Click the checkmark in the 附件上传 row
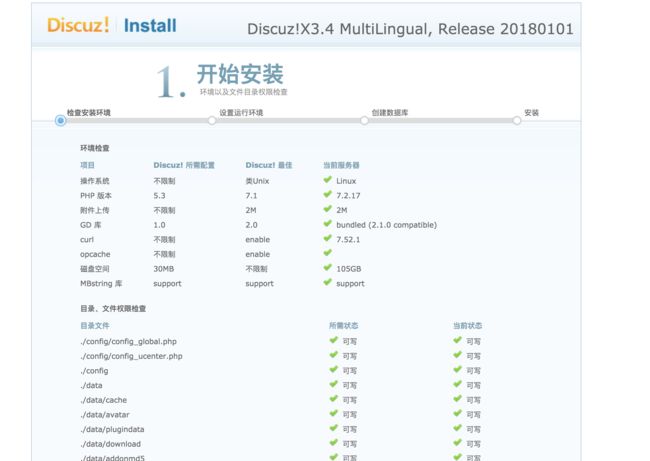 [x=327, y=209]
